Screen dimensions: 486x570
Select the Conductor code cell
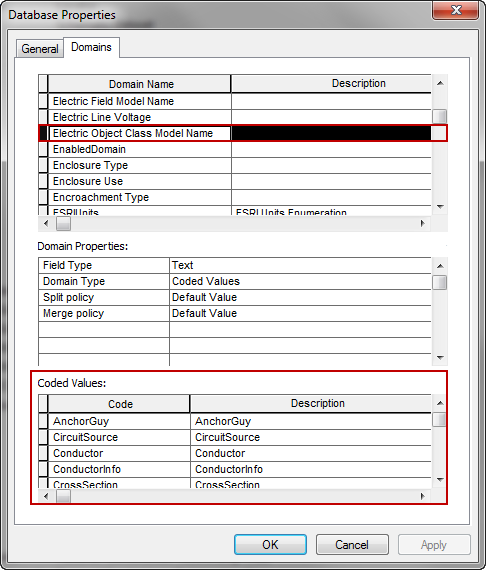[x=119, y=453]
